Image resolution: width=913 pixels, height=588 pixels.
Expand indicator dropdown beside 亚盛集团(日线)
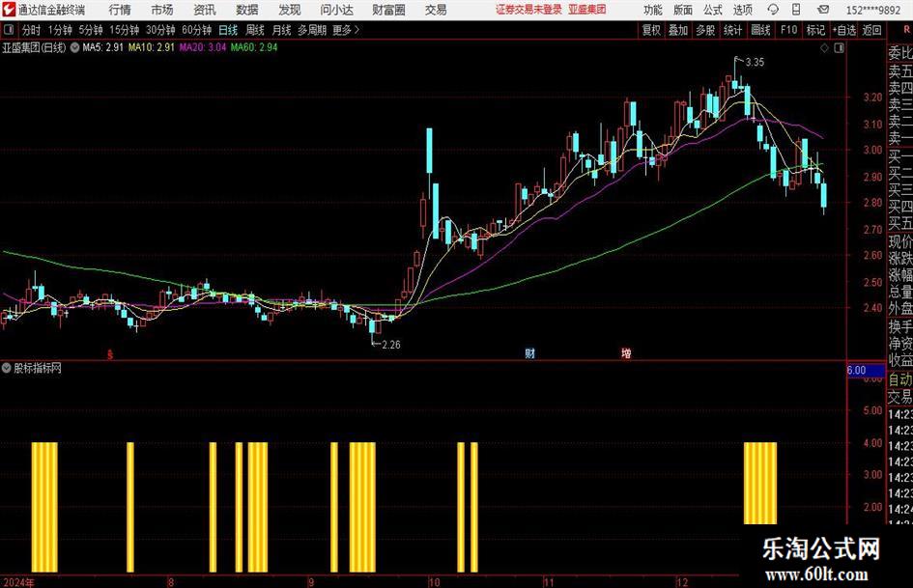point(74,47)
